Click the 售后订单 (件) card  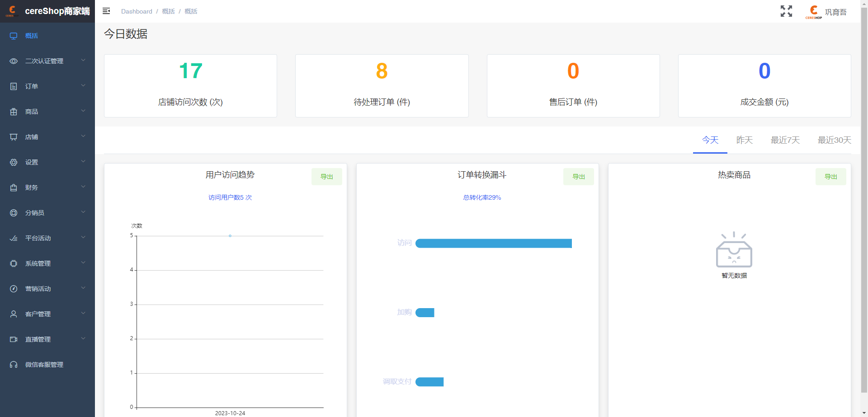pyautogui.click(x=573, y=86)
